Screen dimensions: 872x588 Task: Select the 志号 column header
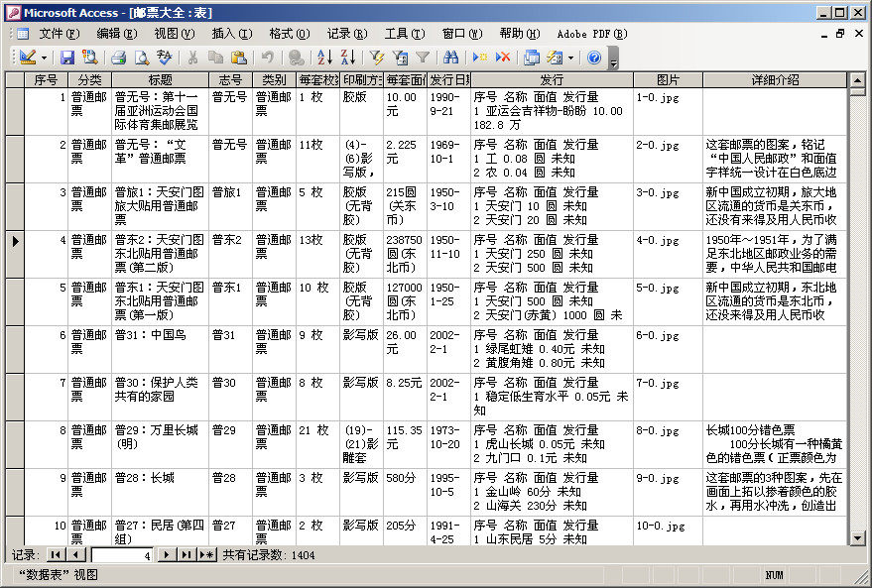coord(230,80)
